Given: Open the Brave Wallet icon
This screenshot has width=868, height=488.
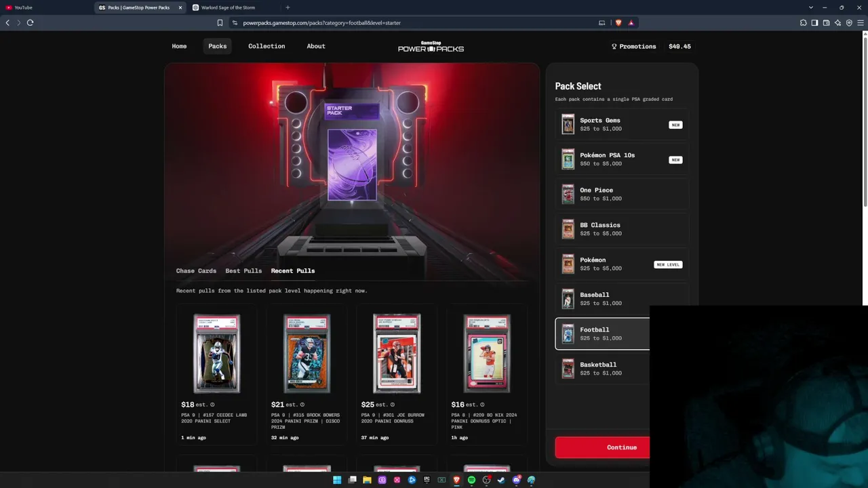Looking at the screenshot, I should pyautogui.click(x=826, y=22).
